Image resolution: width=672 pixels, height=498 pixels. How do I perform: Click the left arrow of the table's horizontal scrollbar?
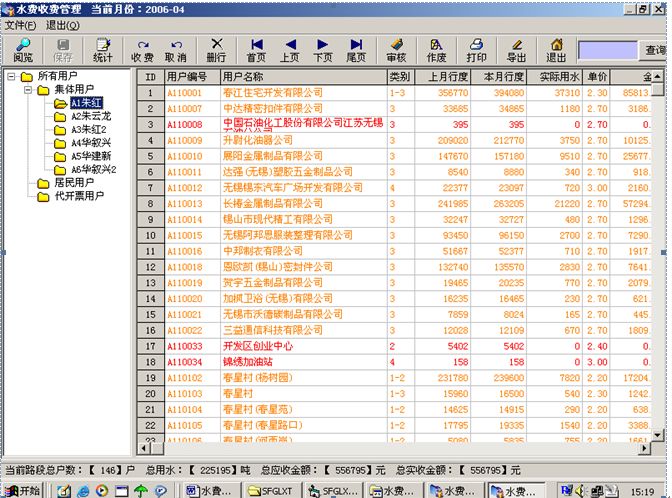tap(143, 448)
